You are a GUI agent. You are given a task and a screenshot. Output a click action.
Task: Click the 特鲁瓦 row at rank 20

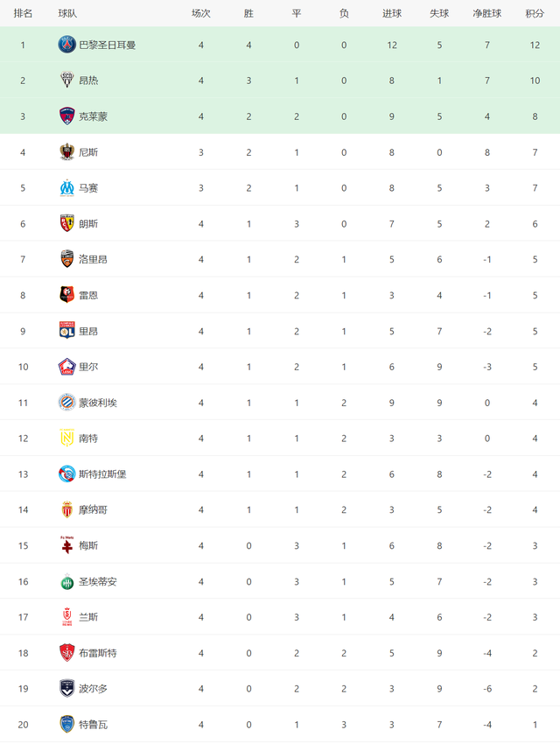tap(280, 725)
